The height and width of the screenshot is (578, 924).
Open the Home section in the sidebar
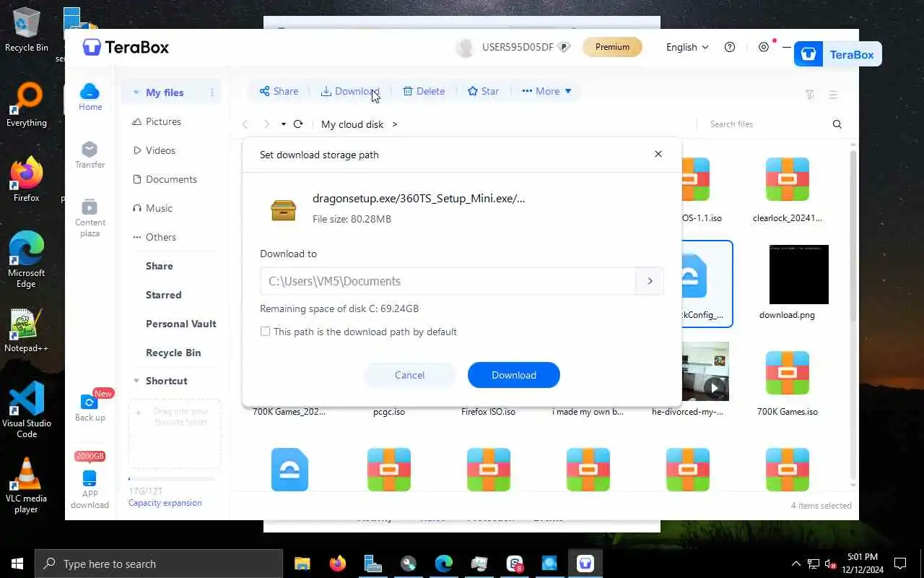(90, 97)
